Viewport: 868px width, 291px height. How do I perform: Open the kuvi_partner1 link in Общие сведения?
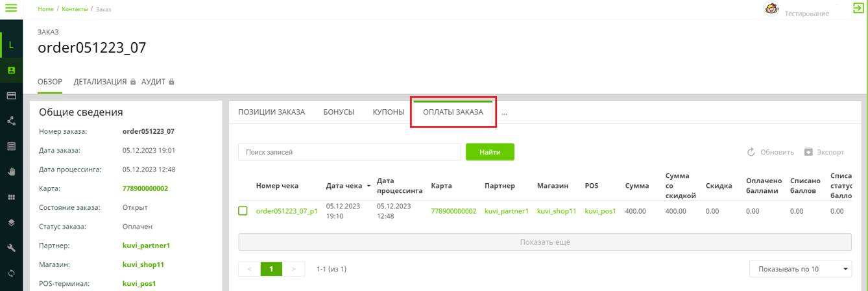pyautogui.click(x=146, y=246)
